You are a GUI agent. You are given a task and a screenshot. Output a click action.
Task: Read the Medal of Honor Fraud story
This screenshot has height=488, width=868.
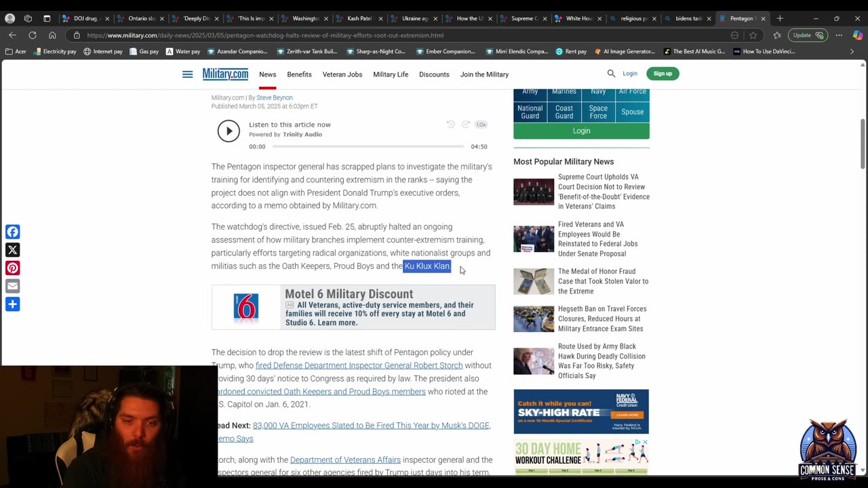coord(603,281)
